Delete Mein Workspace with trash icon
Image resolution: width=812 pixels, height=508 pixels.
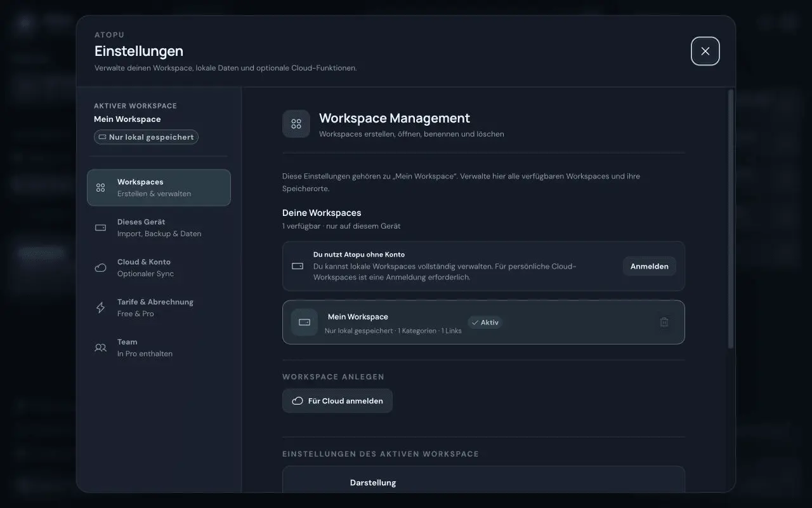[x=664, y=322]
